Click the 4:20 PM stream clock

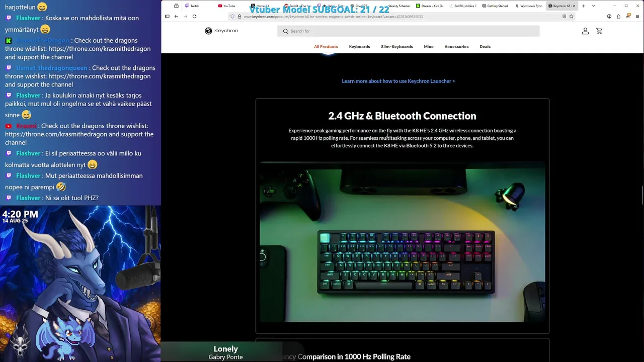[x=20, y=214]
